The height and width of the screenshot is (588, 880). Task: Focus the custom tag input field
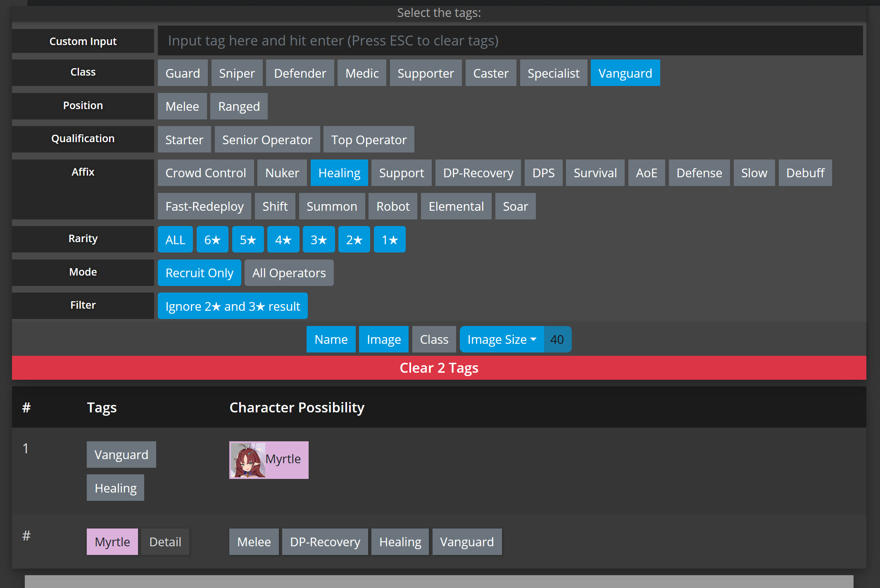(510, 40)
